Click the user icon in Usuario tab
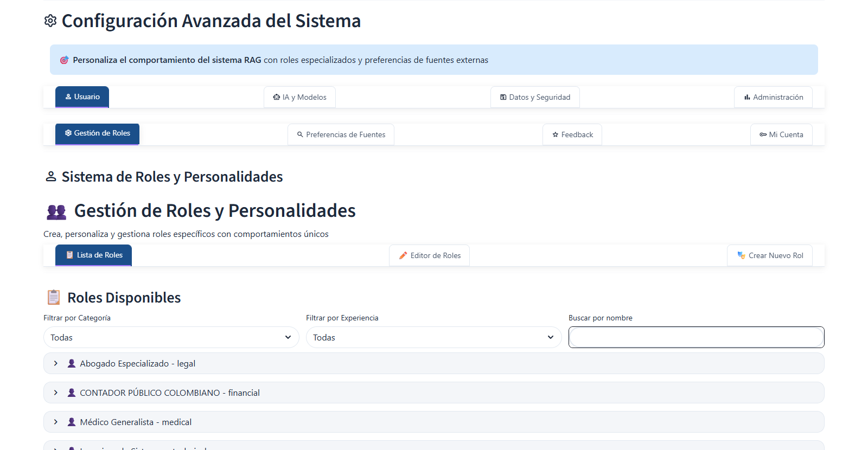This screenshot has width=868, height=450. 68,97
